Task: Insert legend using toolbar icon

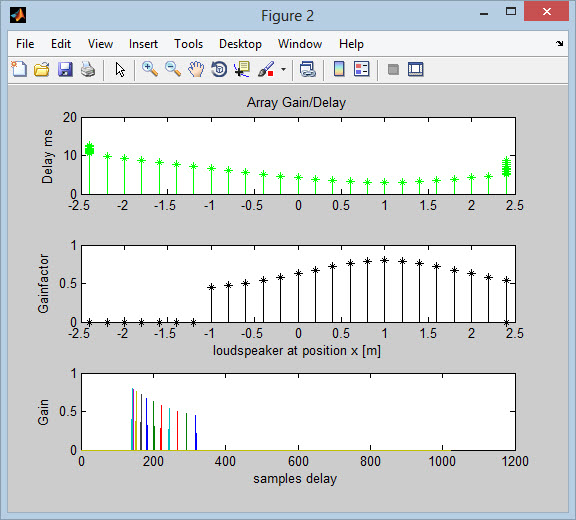Action: pos(362,69)
